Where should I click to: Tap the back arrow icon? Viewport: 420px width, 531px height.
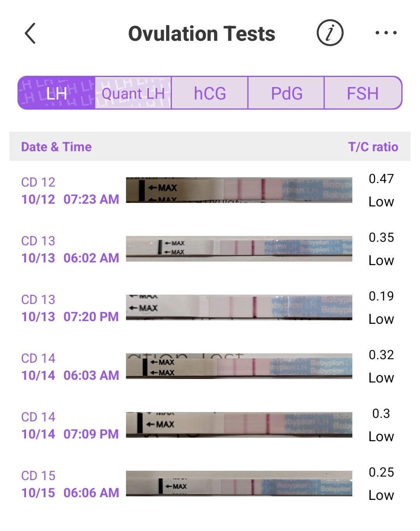[30, 33]
